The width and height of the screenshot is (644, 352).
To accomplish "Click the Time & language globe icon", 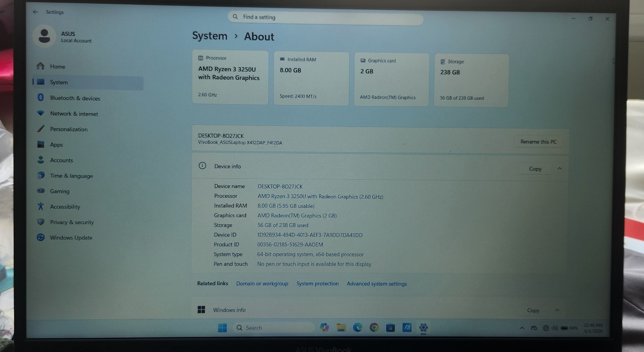I will tap(41, 175).
